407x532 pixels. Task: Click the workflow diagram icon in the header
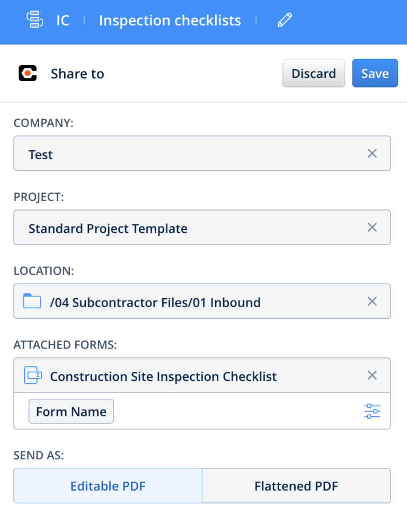(x=34, y=20)
